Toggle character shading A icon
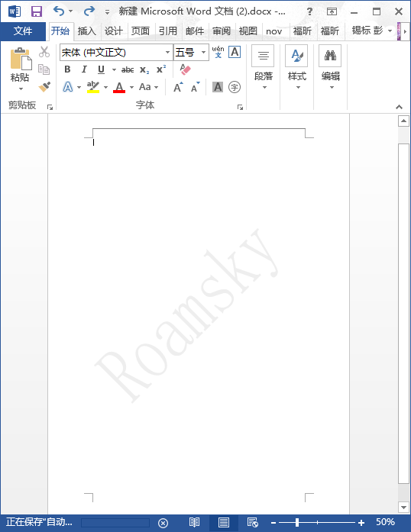The image size is (411, 532). click(218, 87)
